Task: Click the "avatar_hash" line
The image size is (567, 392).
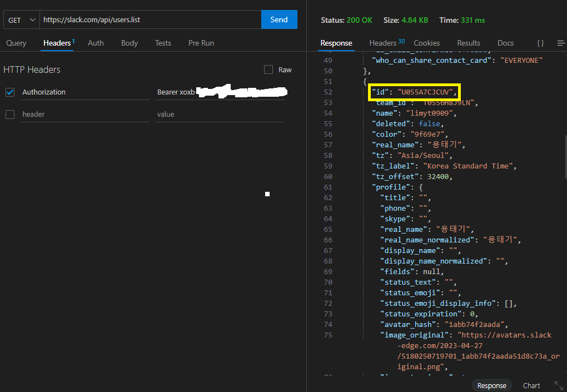Action: point(444,324)
